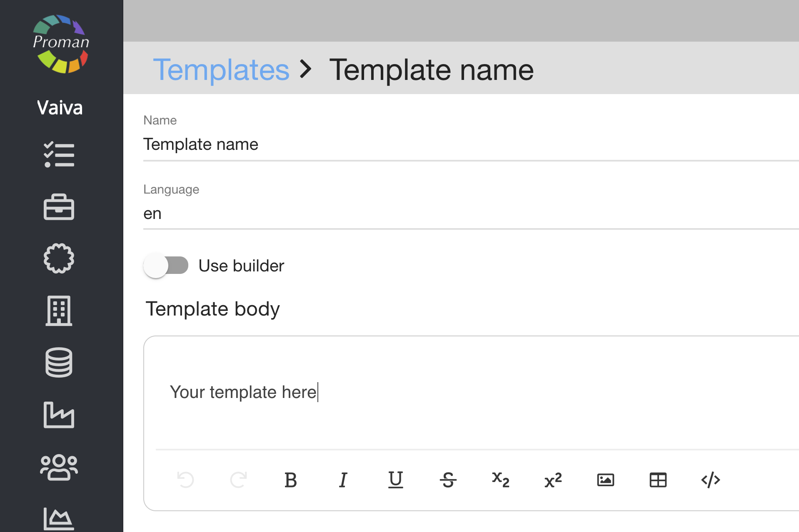Go back to Templates list
Screen dimensions: 799x532
(x=221, y=70)
